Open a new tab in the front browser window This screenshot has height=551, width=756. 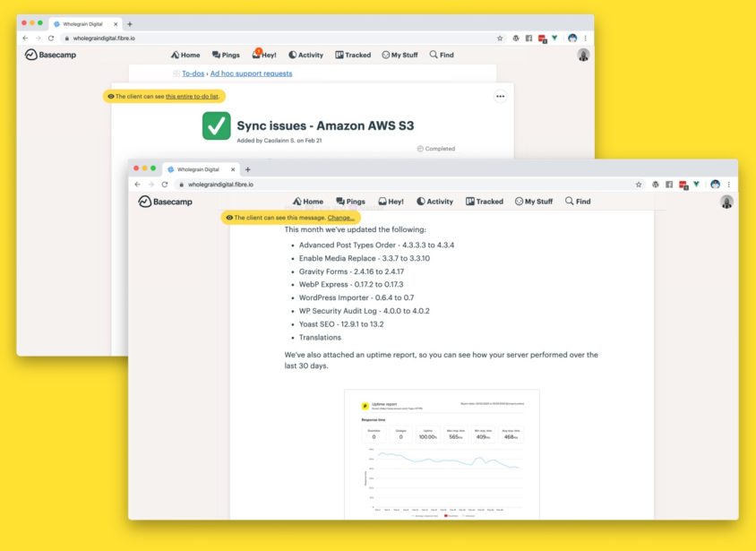[247, 169]
